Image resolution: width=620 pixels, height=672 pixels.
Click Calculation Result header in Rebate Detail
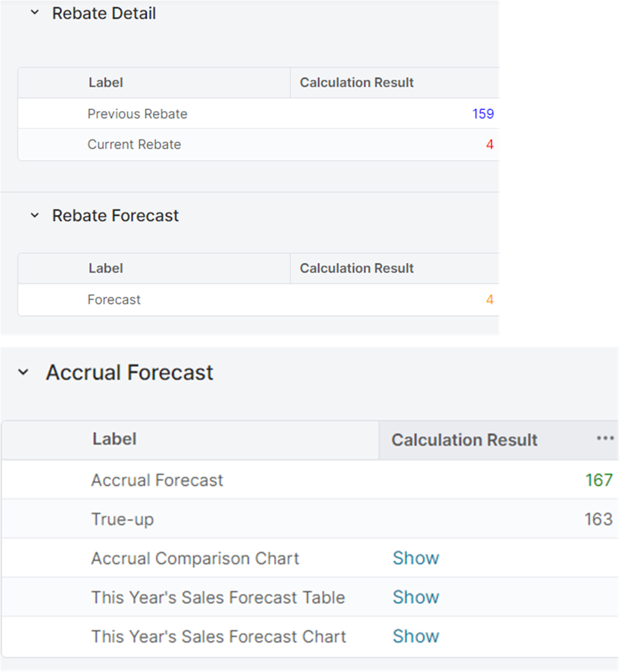(357, 83)
